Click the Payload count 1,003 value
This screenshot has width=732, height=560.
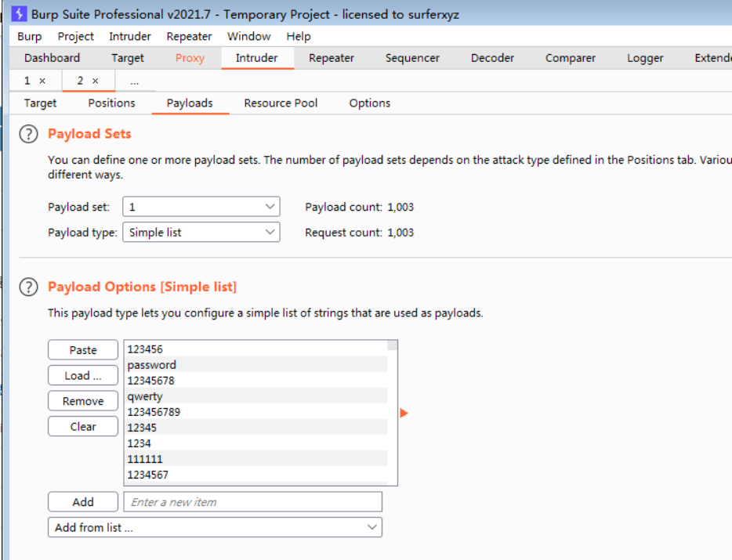[x=400, y=208]
